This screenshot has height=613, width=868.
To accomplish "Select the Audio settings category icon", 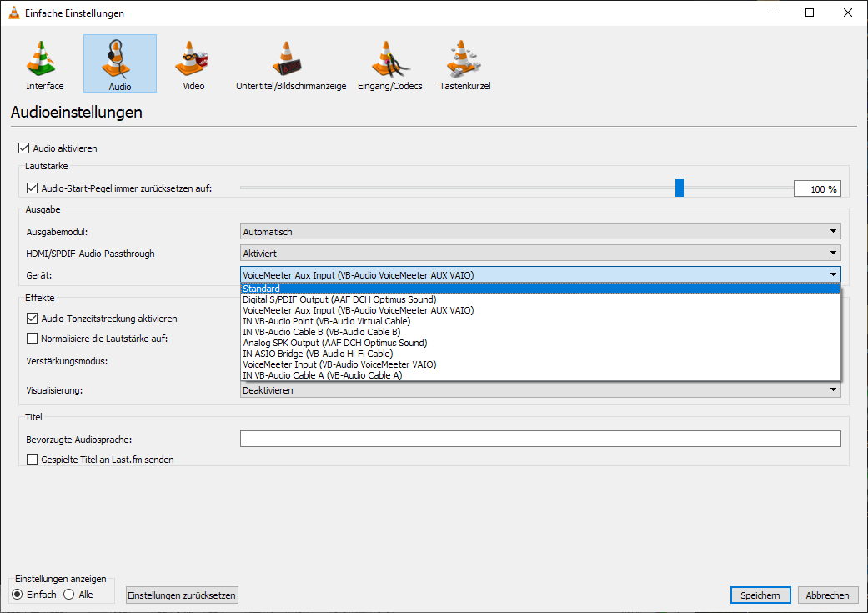I will (119, 63).
